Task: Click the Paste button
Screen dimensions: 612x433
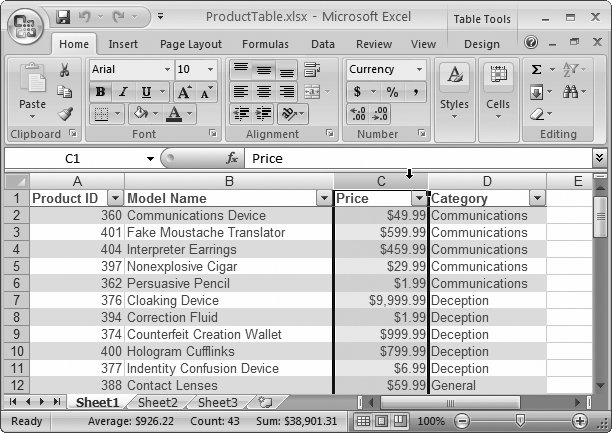Action: pyautogui.click(x=32, y=92)
